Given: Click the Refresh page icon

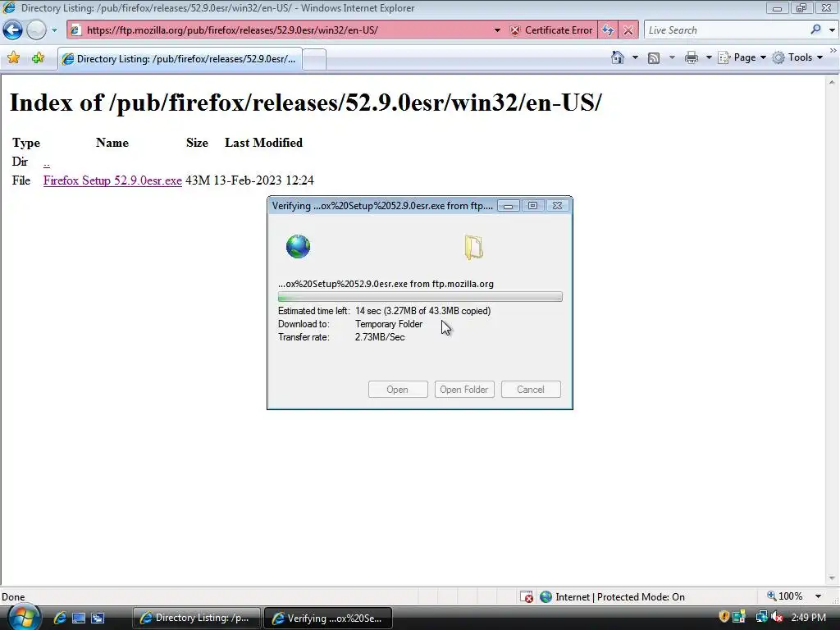Looking at the screenshot, I should point(608,30).
